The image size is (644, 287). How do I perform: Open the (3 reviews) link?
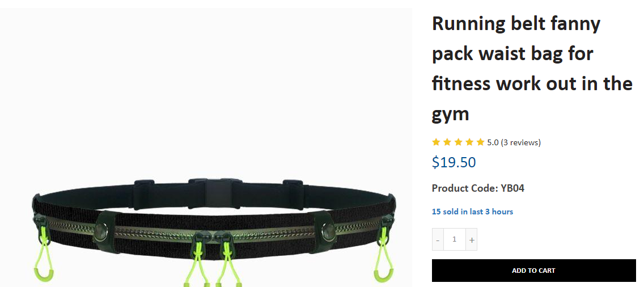521,143
